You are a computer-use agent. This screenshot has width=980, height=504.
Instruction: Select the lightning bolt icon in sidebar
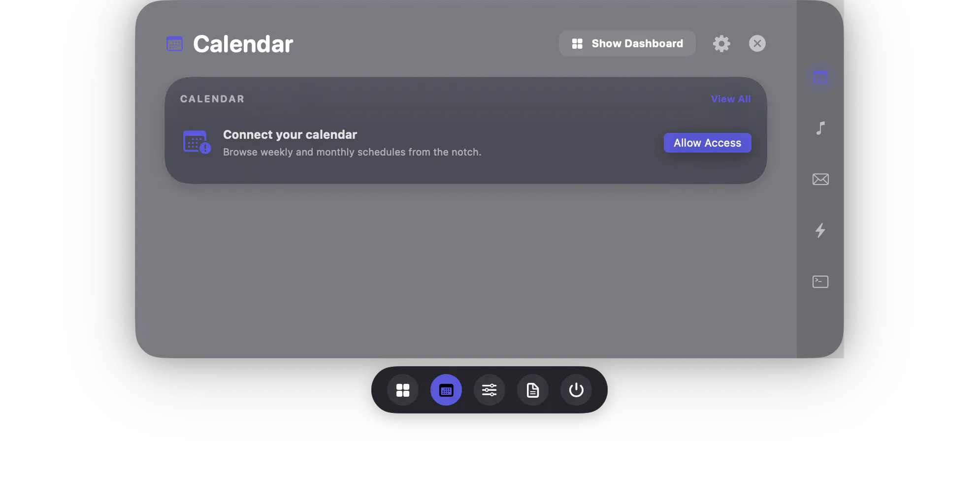pyautogui.click(x=820, y=230)
